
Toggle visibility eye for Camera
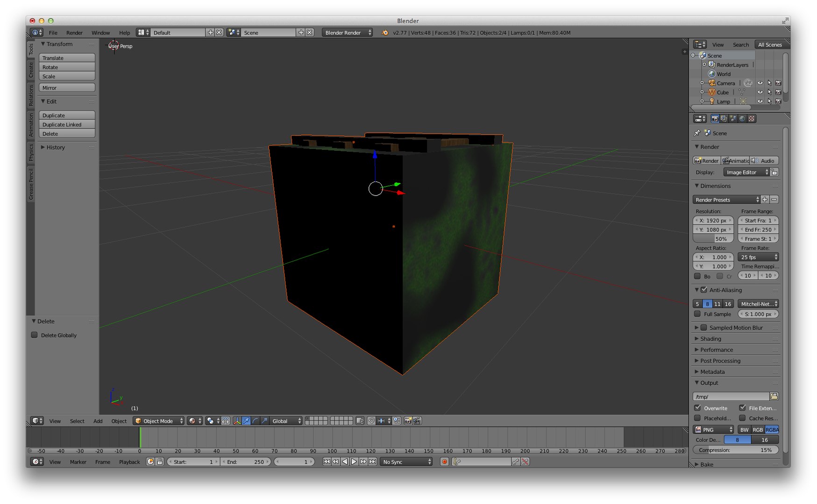[x=760, y=83]
